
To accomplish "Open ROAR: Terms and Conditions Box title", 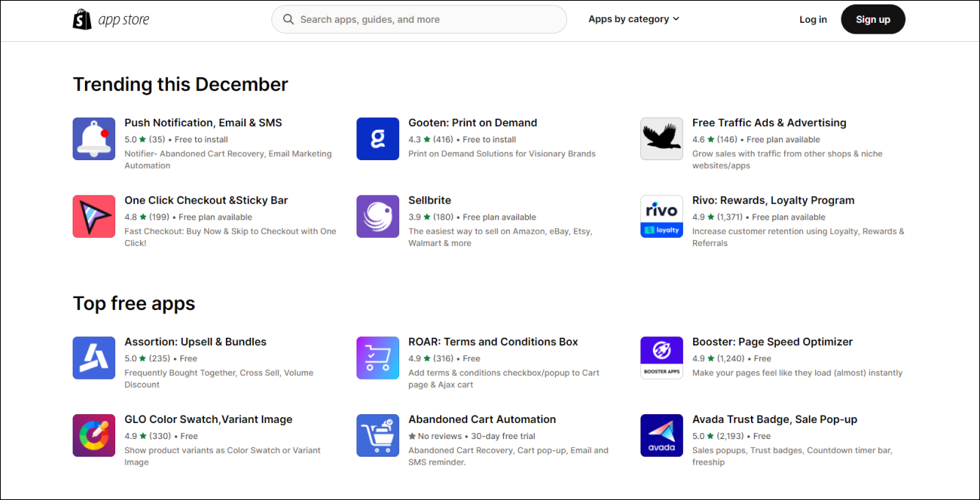I will [x=494, y=342].
